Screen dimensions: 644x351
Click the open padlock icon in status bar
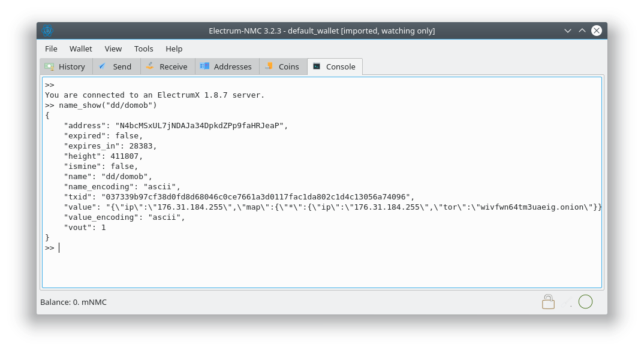tap(548, 301)
